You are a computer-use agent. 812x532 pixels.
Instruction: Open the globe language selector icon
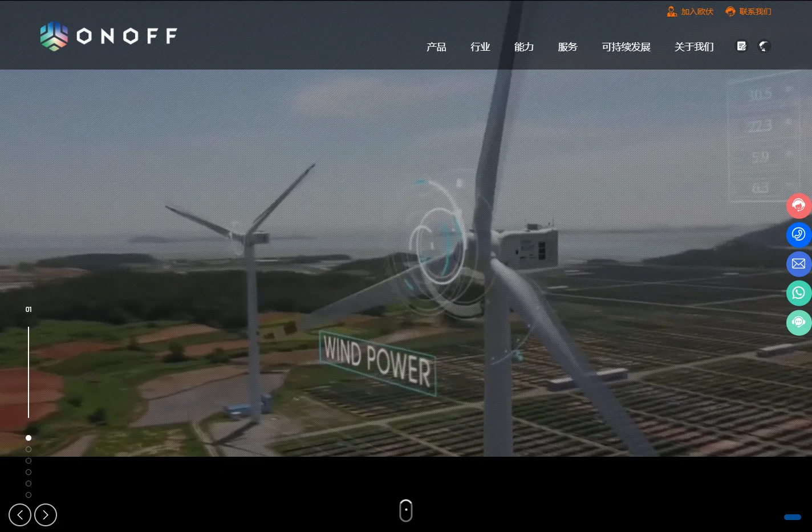click(764, 46)
